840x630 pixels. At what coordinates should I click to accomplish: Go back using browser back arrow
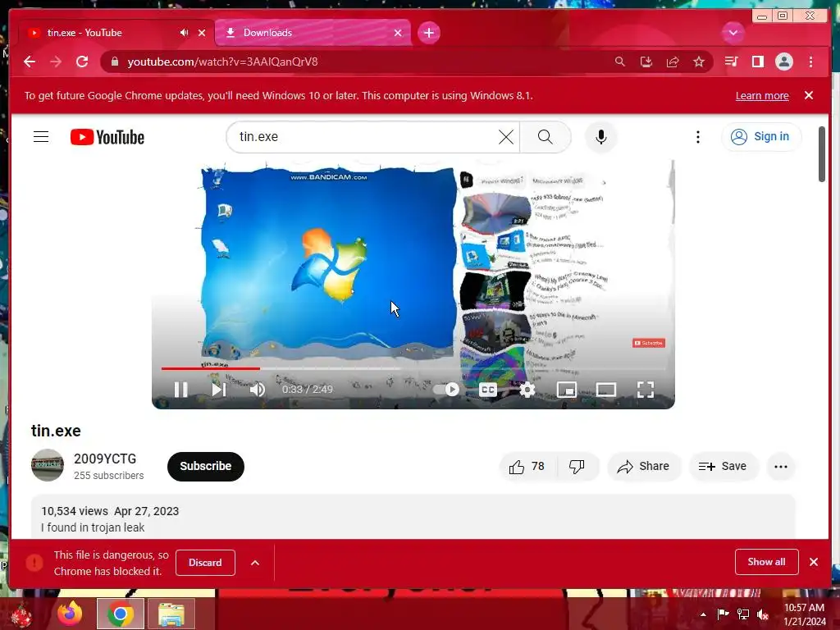[30, 62]
